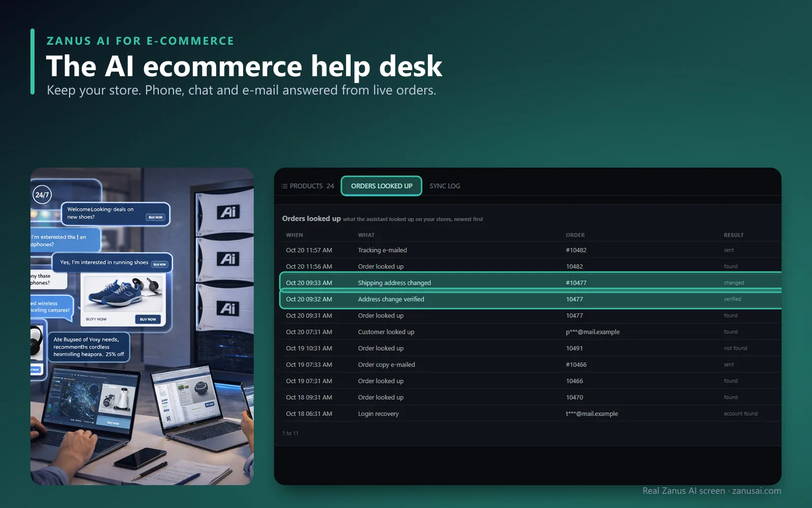Click the 'Address change verified' row

click(x=530, y=299)
